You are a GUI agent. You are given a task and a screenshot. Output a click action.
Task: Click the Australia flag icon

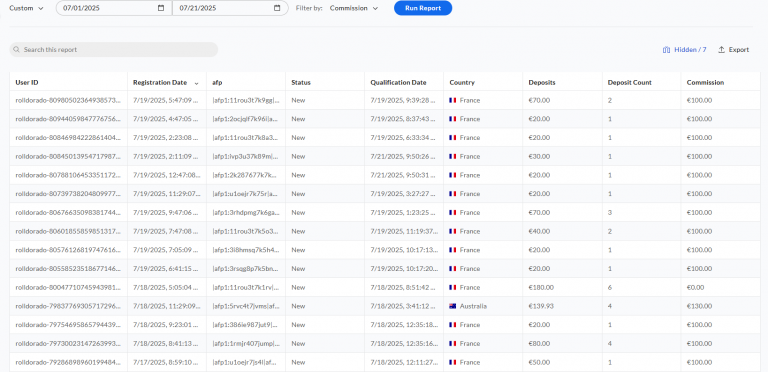coord(453,306)
